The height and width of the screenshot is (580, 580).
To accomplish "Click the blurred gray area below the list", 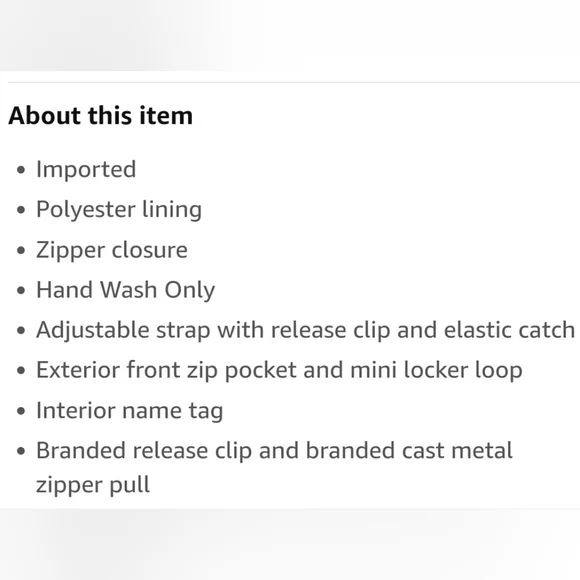I will [290, 544].
